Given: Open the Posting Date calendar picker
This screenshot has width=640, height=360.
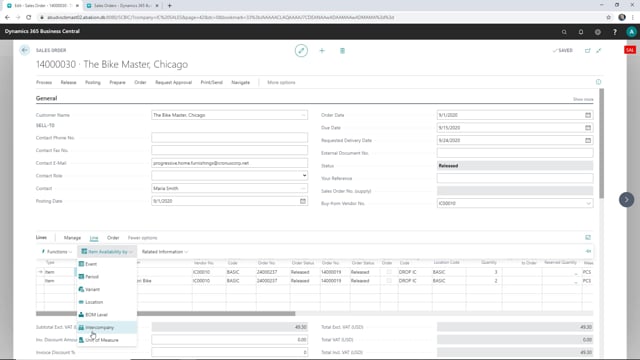Looking at the screenshot, I should [302, 201].
